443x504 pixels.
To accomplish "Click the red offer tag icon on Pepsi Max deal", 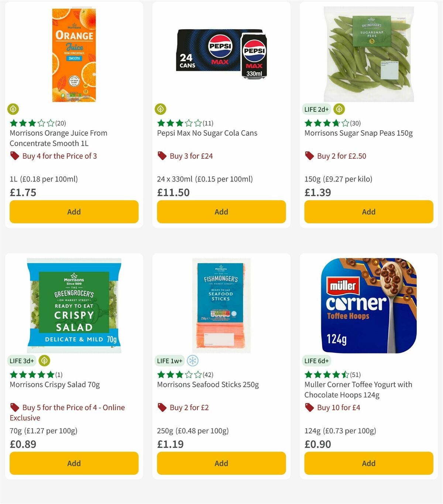I will click(x=162, y=156).
